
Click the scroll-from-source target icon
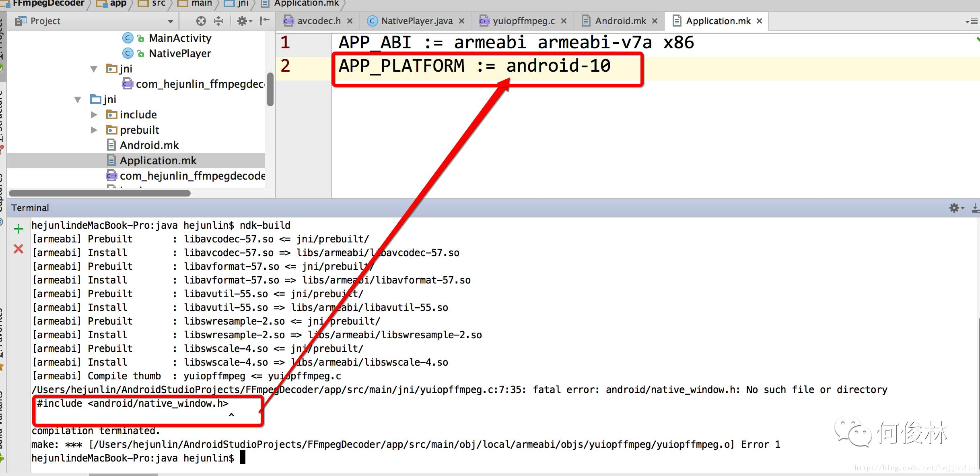[x=201, y=21]
